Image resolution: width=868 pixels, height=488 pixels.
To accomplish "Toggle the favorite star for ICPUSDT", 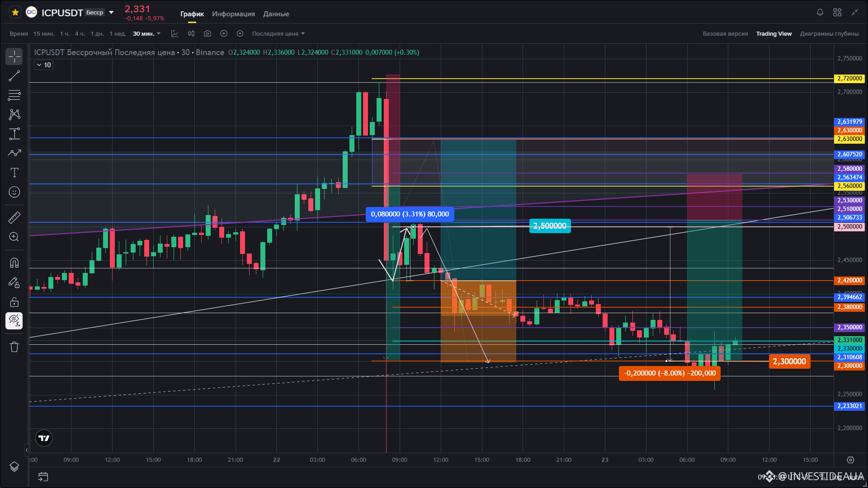I will [15, 12].
